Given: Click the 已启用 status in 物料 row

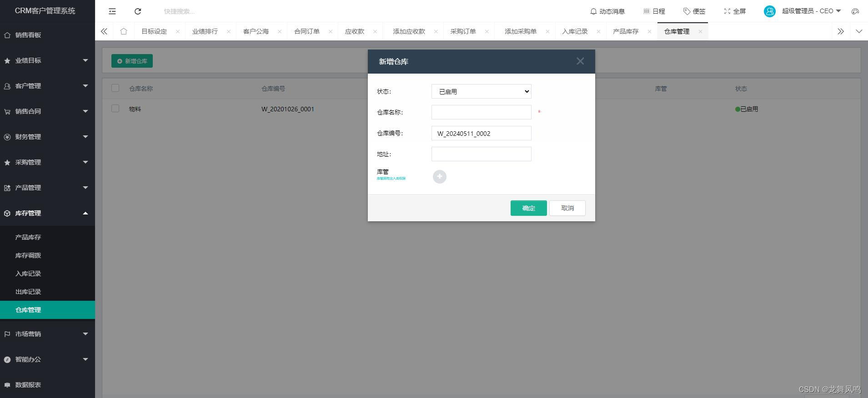Looking at the screenshot, I should point(747,109).
